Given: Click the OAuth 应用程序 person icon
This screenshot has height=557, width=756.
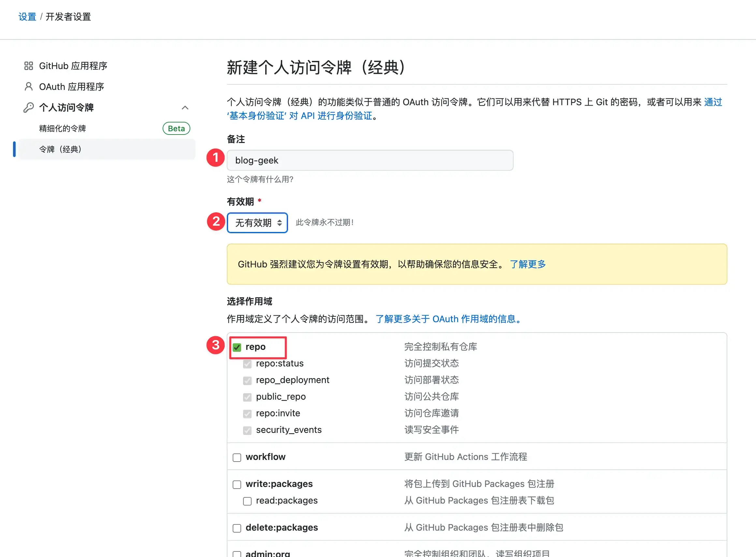Looking at the screenshot, I should [x=29, y=87].
